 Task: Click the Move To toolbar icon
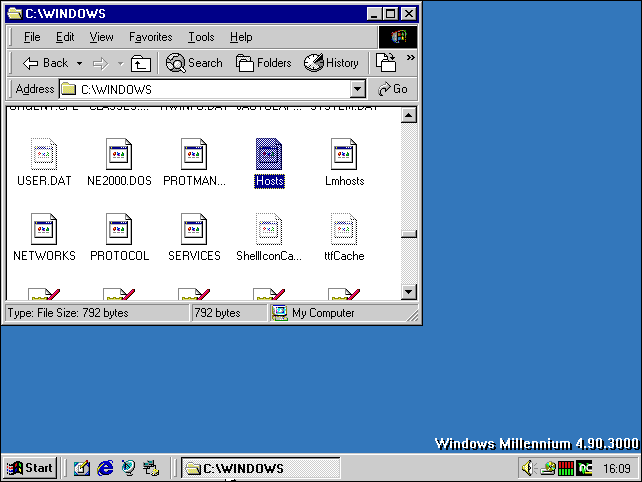point(386,63)
